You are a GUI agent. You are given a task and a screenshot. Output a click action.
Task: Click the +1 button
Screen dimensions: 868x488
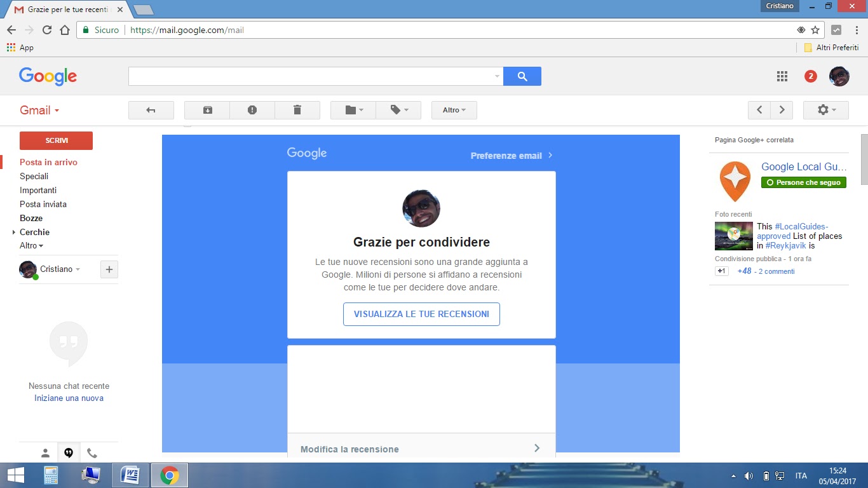click(721, 271)
